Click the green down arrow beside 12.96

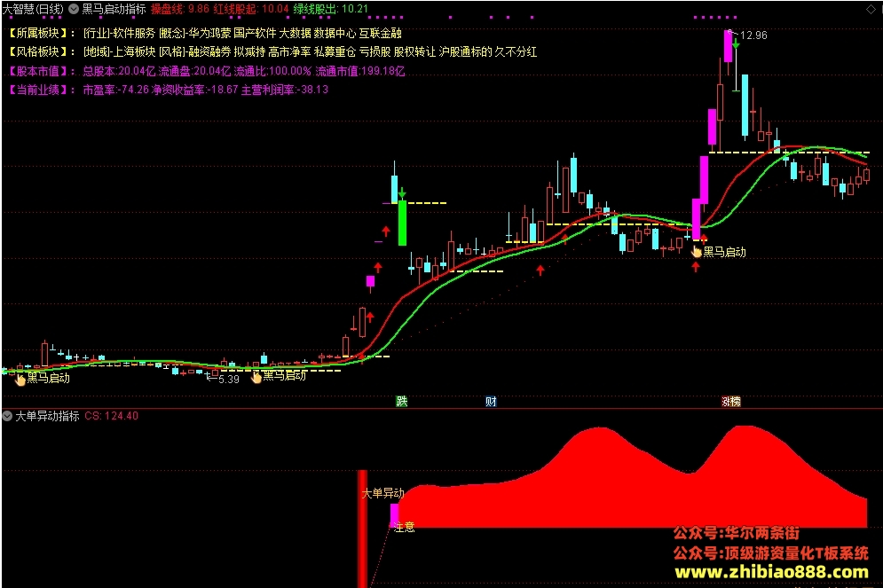pos(736,43)
